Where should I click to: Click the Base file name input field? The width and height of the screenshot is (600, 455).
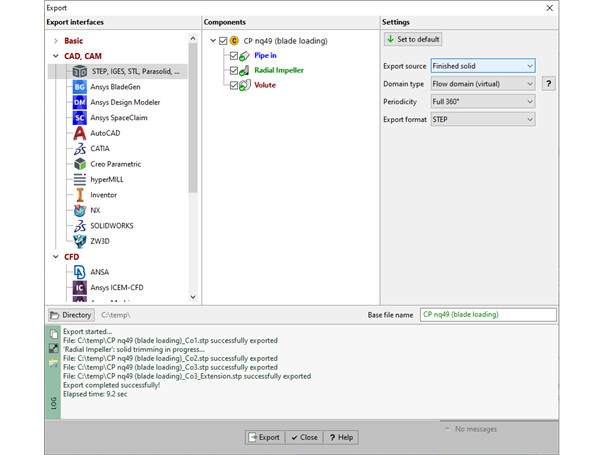488,315
